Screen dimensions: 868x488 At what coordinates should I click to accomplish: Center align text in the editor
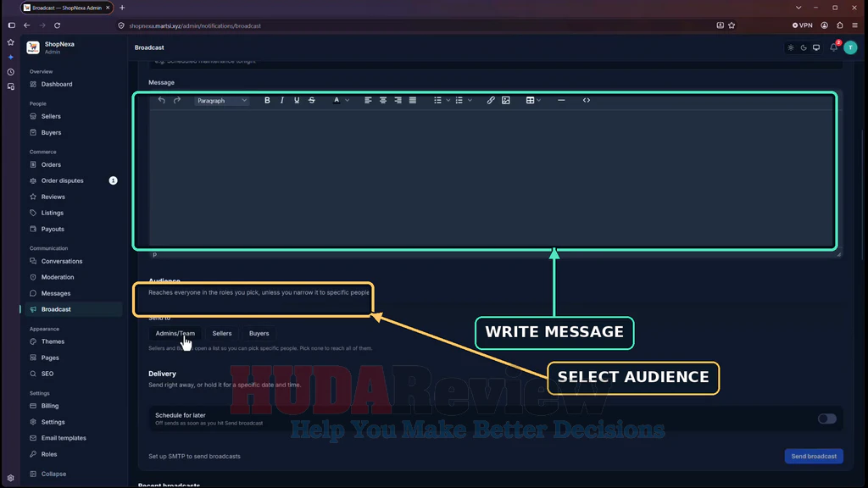[x=382, y=100]
